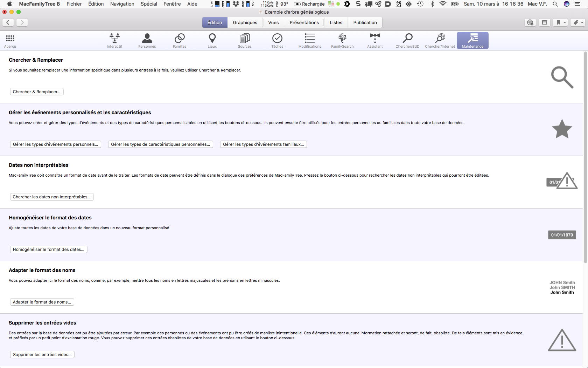Click the Wi-Fi status icon
Screen dimensions: 588x368
(443, 4)
